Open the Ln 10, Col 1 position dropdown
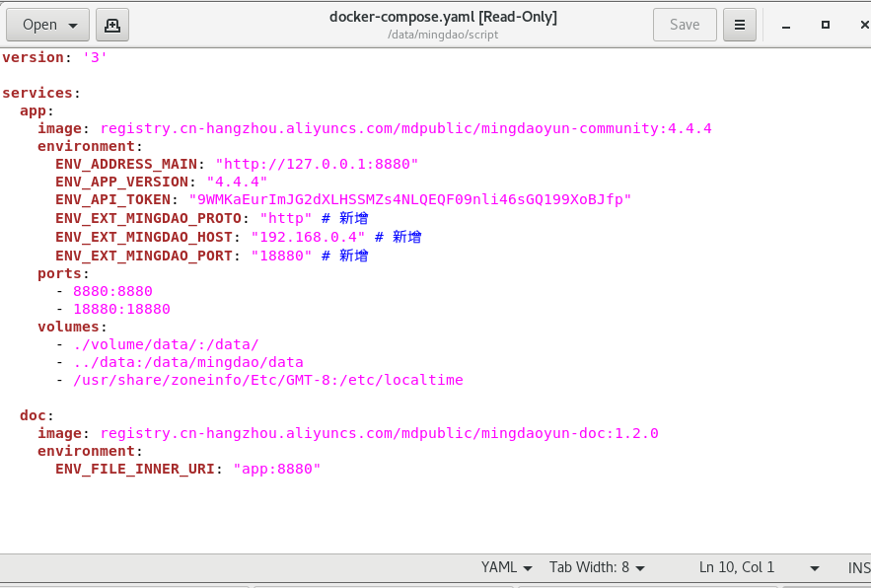 (759, 567)
